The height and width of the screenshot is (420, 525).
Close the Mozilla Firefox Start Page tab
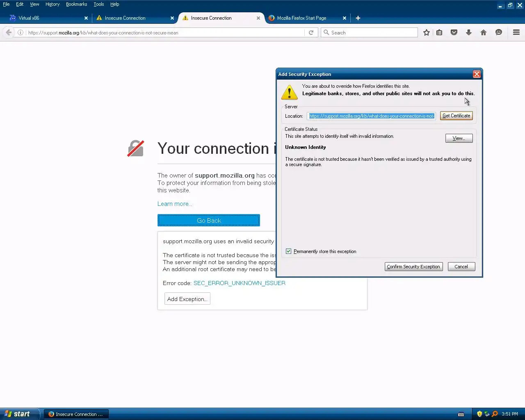tap(345, 18)
